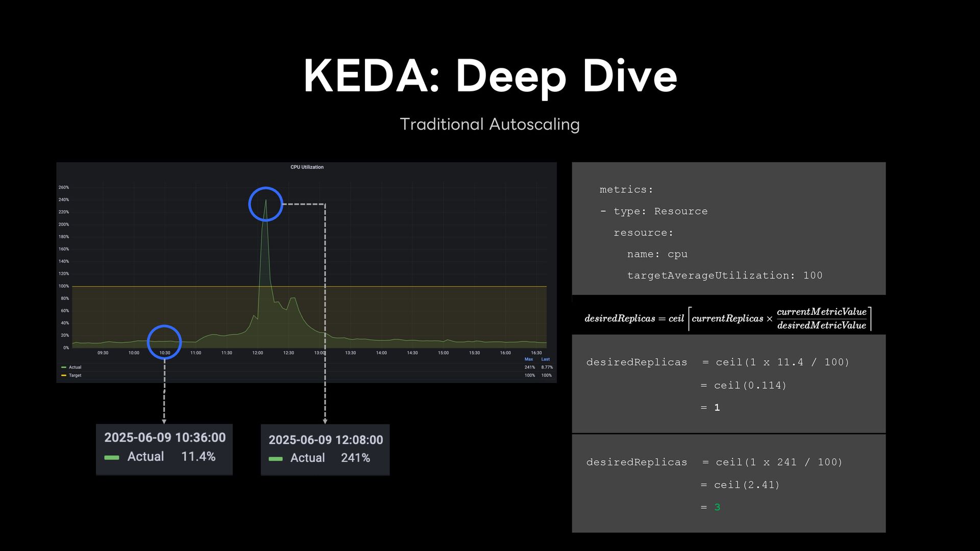Sort legend by the Last column header

pos(546,359)
